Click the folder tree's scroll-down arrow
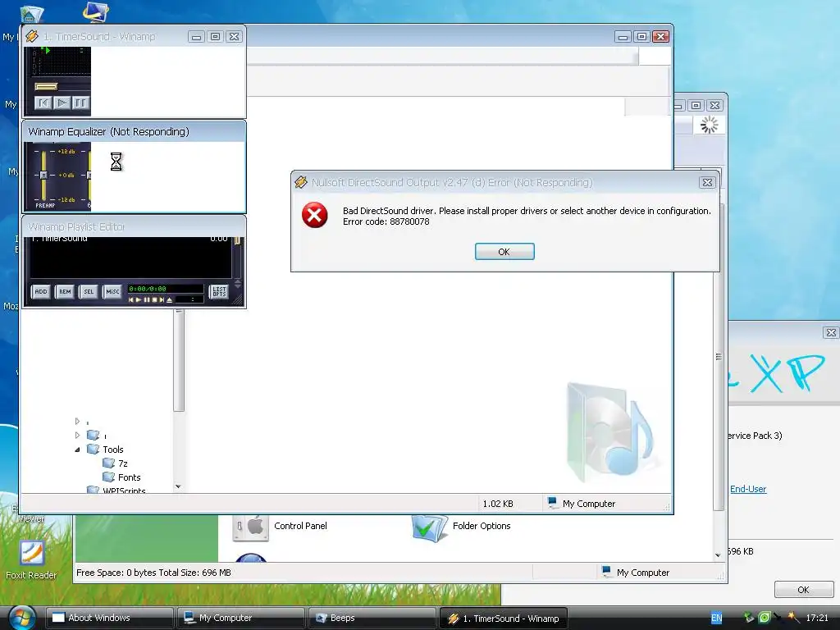 pyautogui.click(x=178, y=487)
